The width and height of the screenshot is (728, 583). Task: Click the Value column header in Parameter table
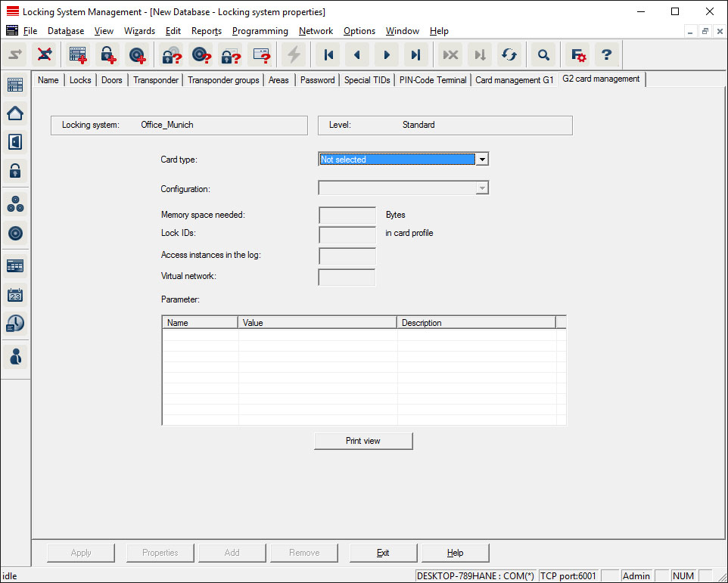coord(317,323)
